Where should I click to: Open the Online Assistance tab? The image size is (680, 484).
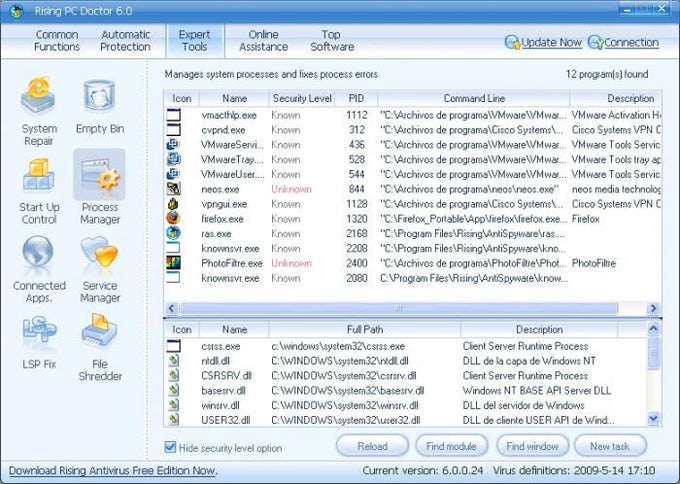263,40
